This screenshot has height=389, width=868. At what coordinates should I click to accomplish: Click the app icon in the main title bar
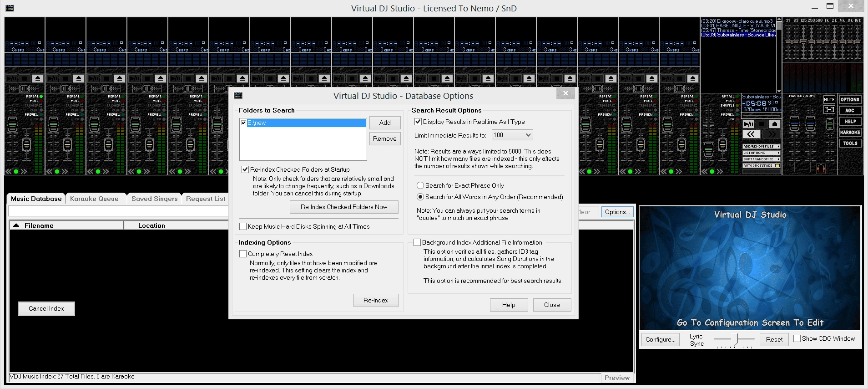click(x=10, y=8)
